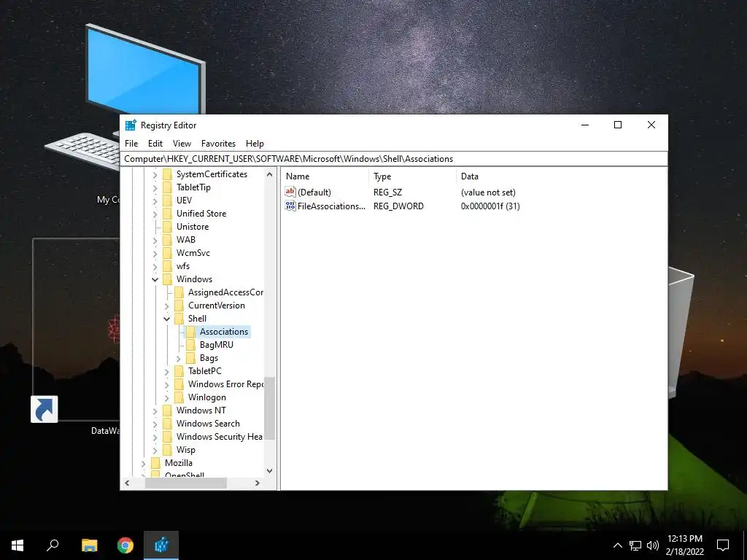Expand the WcmSvc key
The image size is (747, 560).
155,253
